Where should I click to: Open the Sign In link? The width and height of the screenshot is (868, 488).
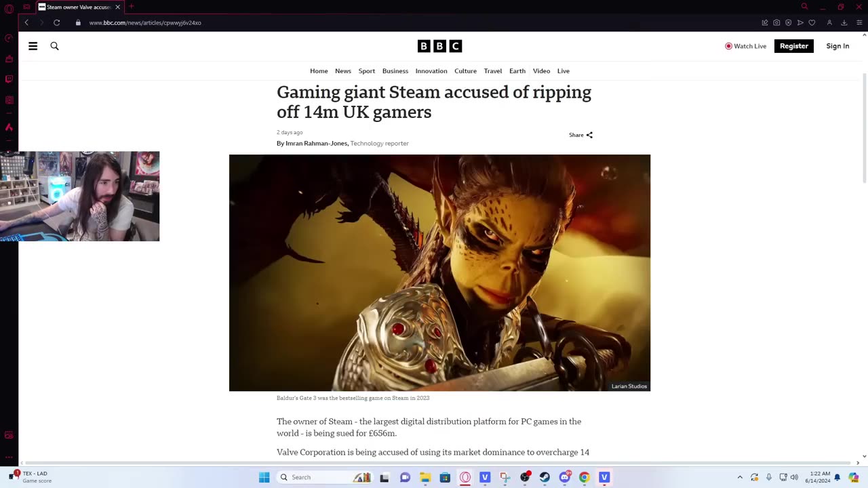(837, 46)
